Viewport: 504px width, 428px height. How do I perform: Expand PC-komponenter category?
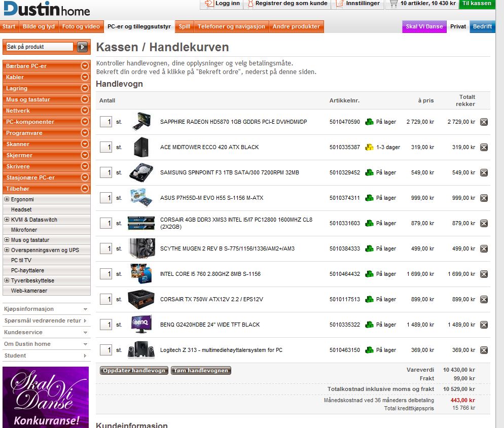pyautogui.click(x=85, y=122)
